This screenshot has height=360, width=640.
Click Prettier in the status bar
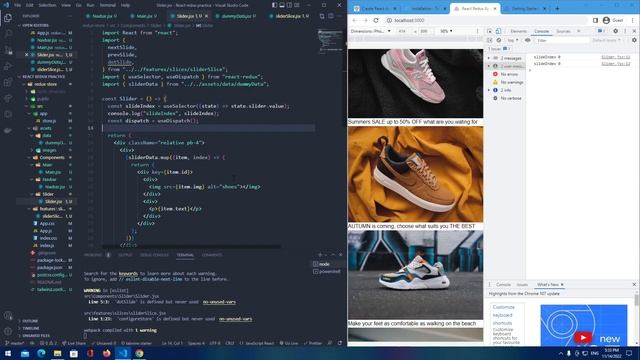313,343
